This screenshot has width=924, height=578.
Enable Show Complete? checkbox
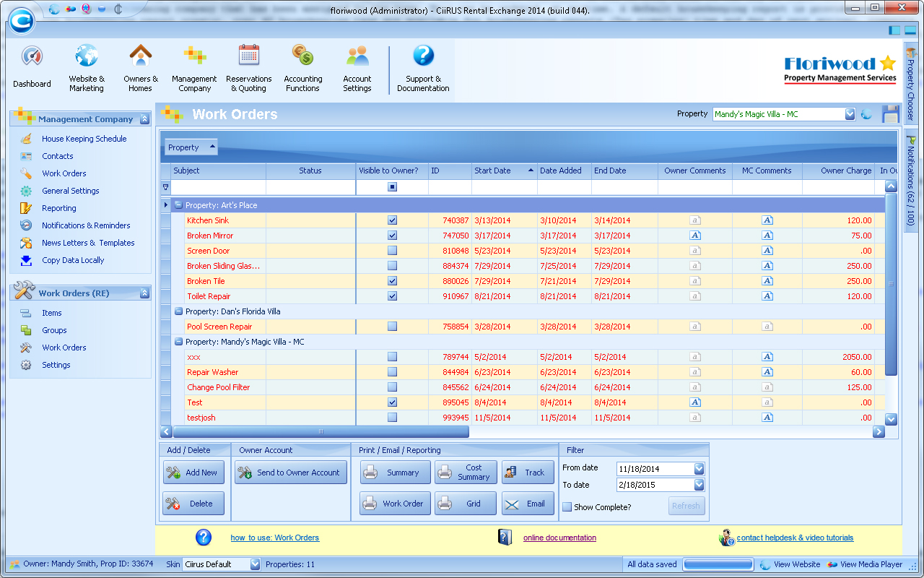(567, 507)
